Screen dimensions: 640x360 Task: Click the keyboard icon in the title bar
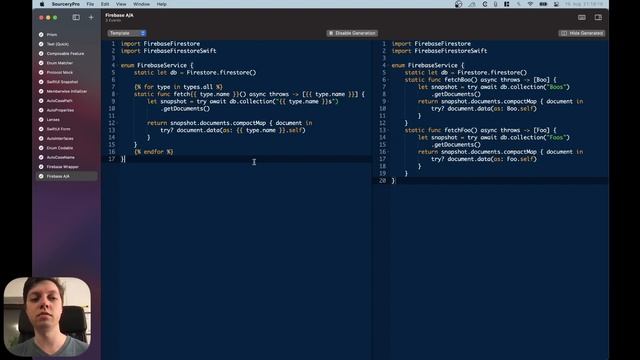click(582, 18)
